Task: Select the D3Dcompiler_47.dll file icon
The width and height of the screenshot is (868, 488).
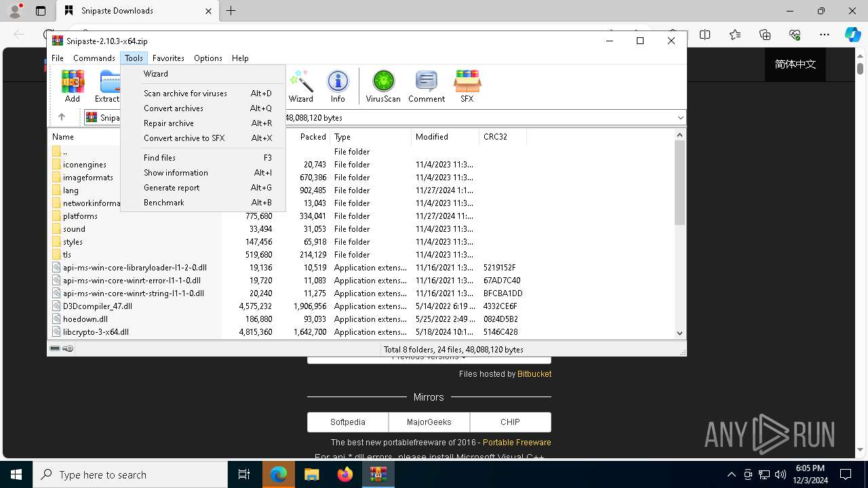Action: (x=57, y=306)
